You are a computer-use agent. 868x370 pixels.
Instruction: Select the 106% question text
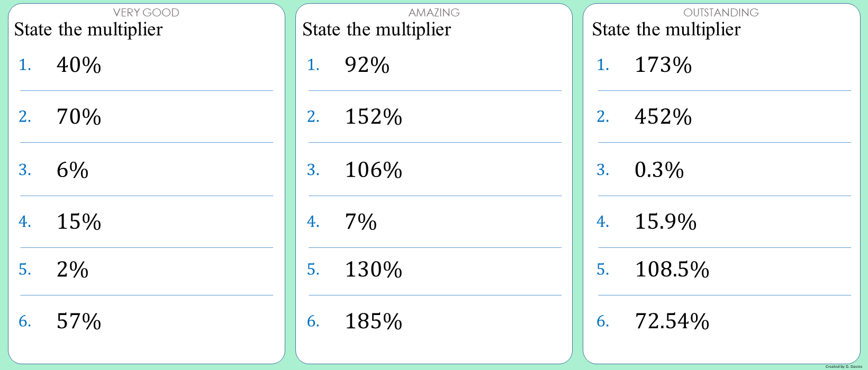[x=374, y=170]
